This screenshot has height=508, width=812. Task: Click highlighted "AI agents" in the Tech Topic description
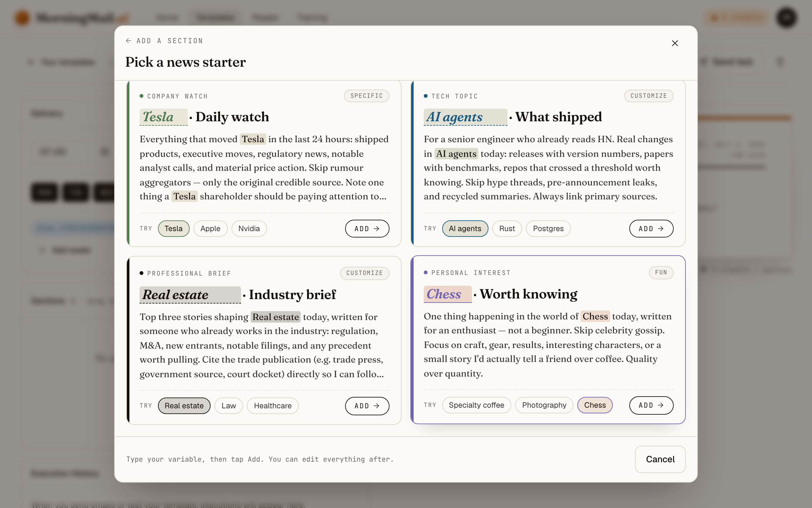pyautogui.click(x=456, y=154)
